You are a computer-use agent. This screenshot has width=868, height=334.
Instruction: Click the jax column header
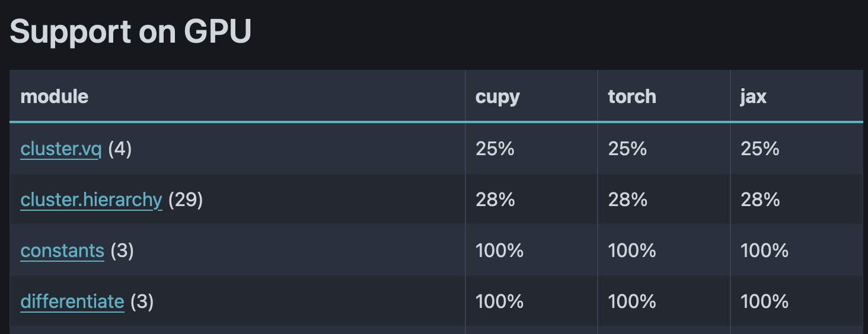[754, 97]
